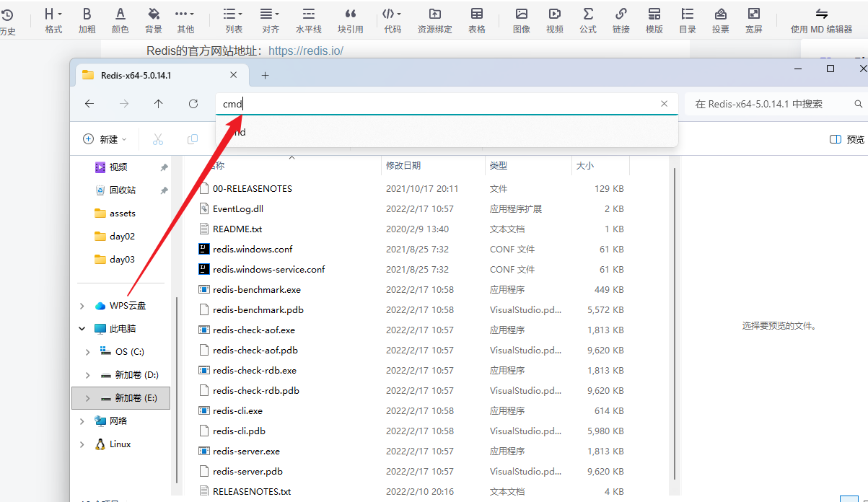Insert a 链接 hyperlink

click(621, 20)
